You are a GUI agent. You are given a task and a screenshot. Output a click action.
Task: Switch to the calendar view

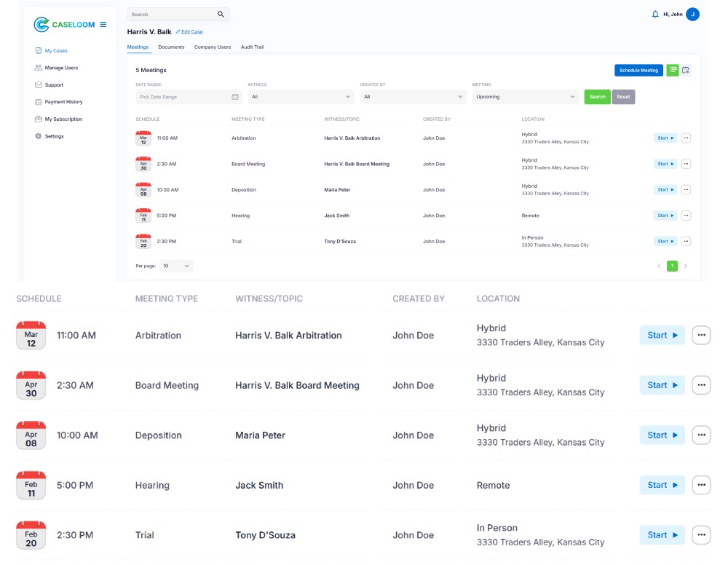[686, 71]
